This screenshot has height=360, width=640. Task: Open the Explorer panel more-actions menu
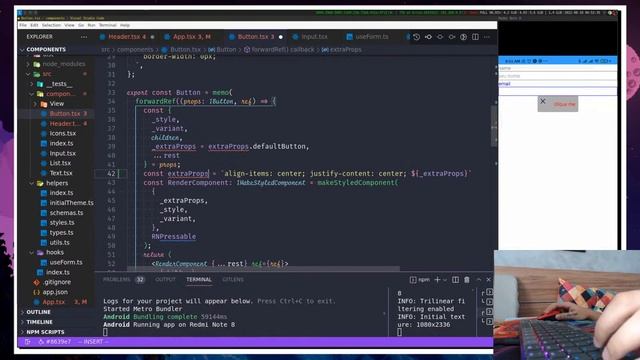84,37
